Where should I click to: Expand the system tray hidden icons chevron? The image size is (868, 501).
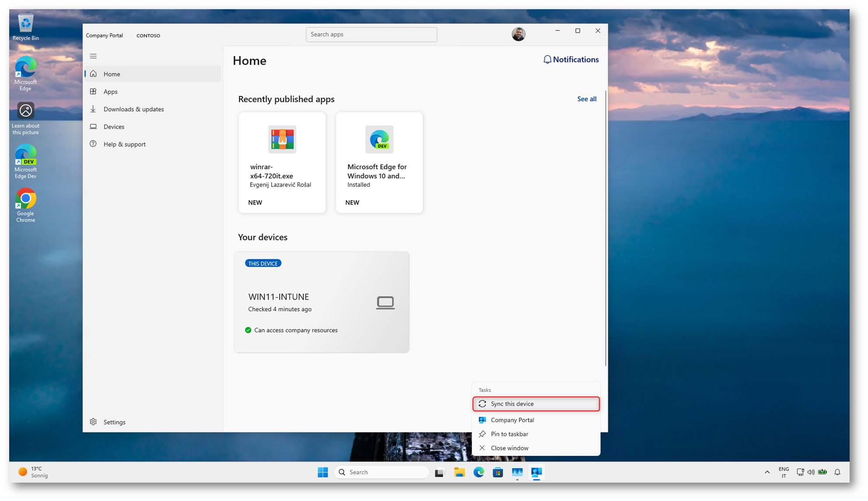point(767,472)
